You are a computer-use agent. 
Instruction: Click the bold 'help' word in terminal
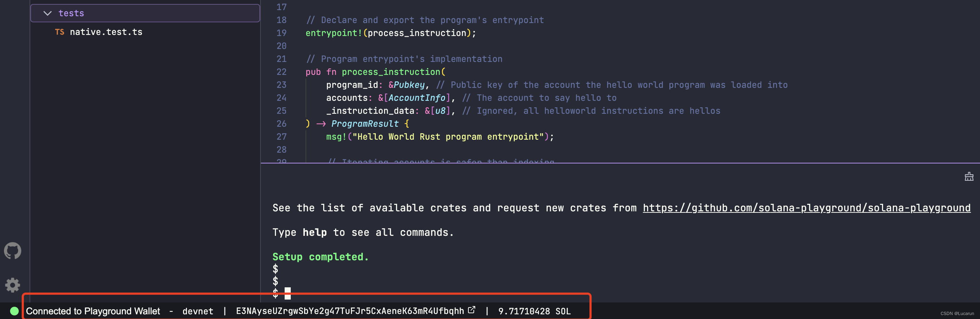pos(315,232)
